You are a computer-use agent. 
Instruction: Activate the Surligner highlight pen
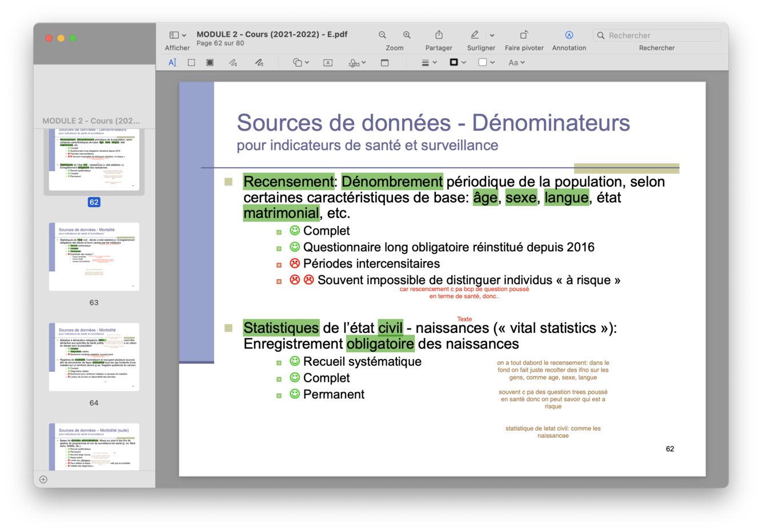(x=475, y=35)
